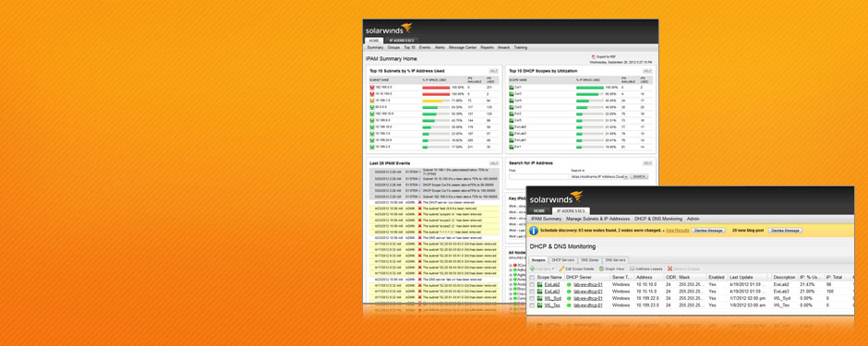Screen dimensions: 868x346
Task: Click the Ew1 scope icon in Top 10 DHCP Scopes
Action: pyautogui.click(x=512, y=147)
